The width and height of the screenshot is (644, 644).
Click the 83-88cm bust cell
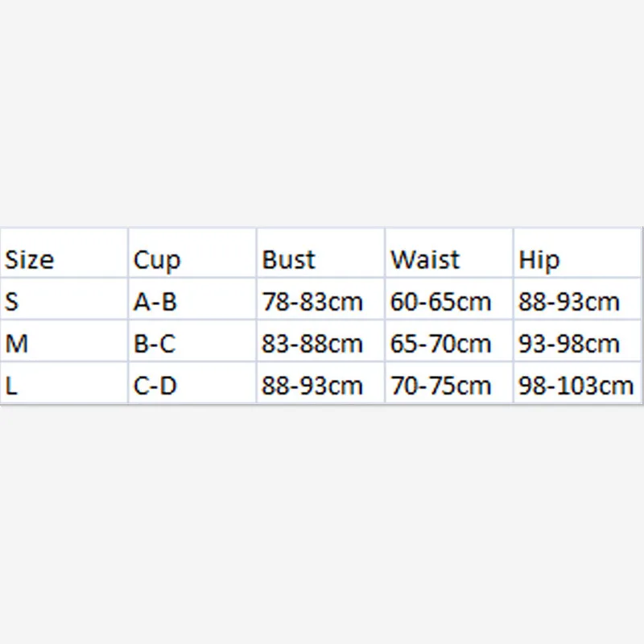320,341
